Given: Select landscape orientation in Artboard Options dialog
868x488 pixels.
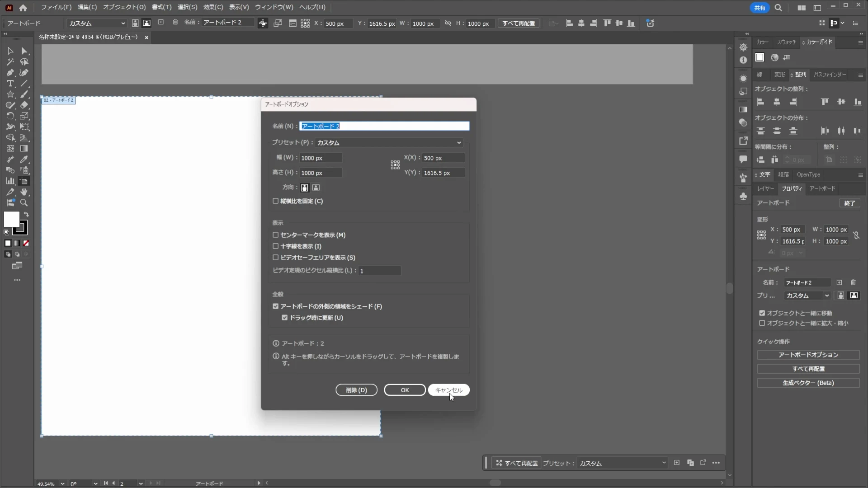Looking at the screenshot, I should pyautogui.click(x=316, y=188).
